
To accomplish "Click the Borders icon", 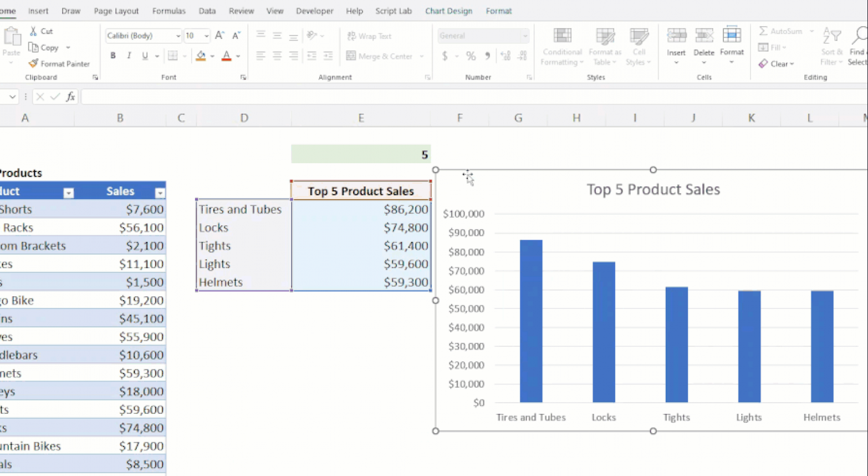I will click(x=173, y=55).
